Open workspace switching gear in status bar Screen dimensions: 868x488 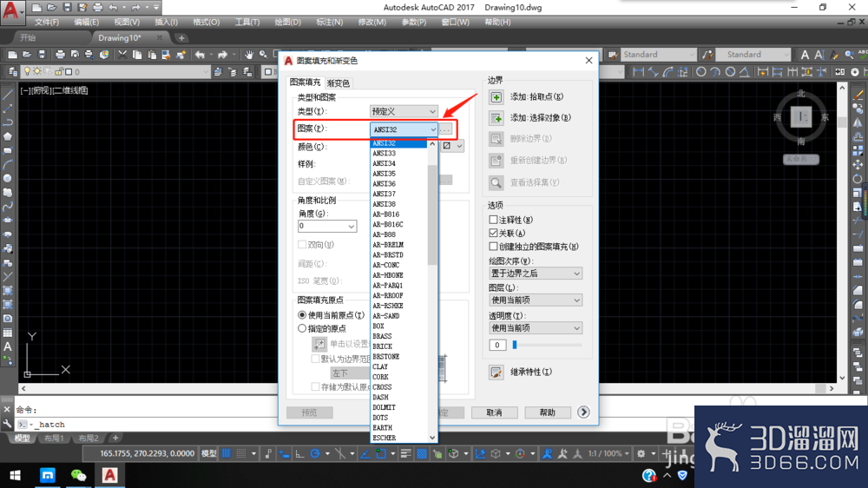[641, 453]
